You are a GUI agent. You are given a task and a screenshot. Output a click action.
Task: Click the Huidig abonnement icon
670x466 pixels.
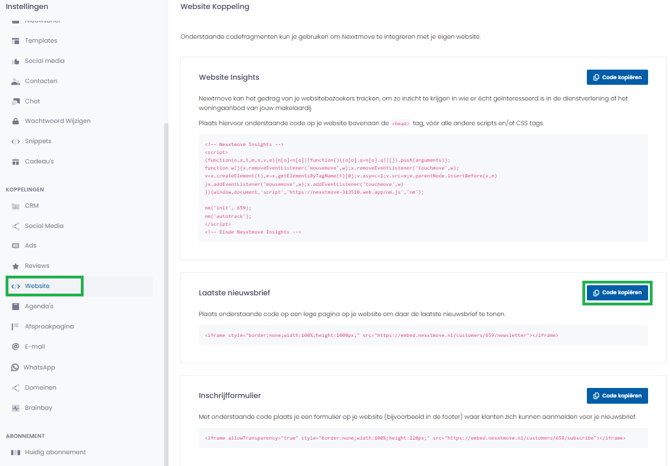[15, 452]
